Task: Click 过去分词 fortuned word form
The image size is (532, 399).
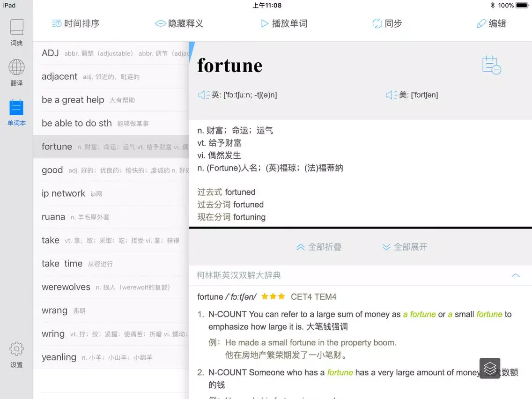Action: click(230, 205)
